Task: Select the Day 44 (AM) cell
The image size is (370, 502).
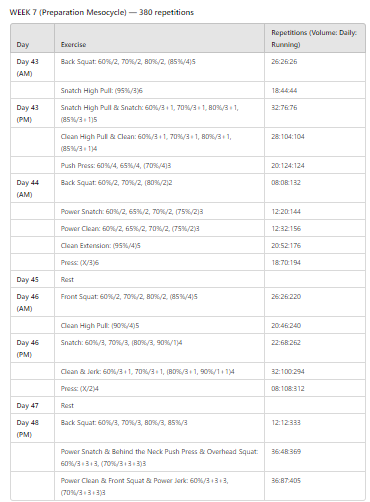Action: pos(33,188)
